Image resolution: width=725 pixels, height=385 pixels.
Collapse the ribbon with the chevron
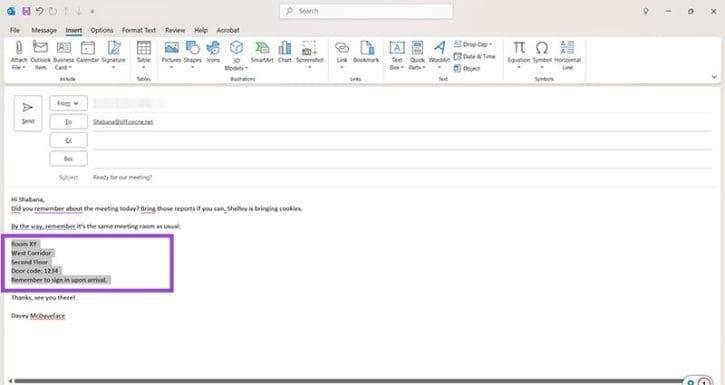(x=714, y=77)
